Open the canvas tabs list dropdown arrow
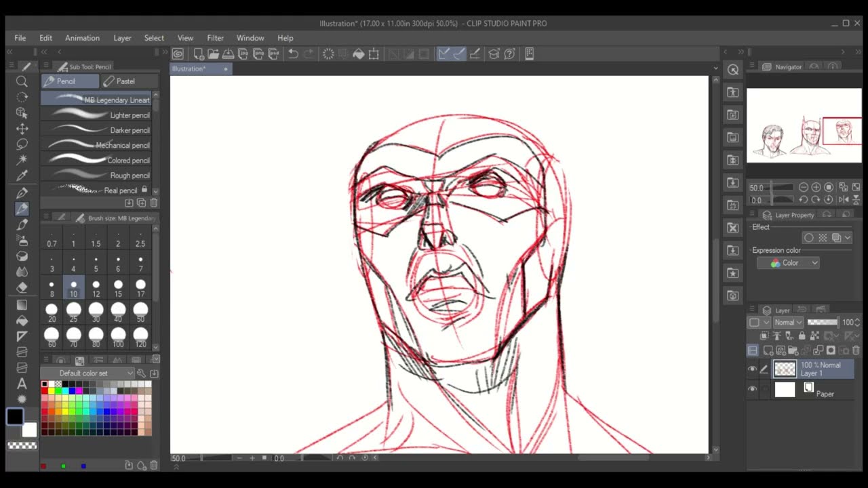Viewport: 868px width, 488px height. tap(715, 68)
